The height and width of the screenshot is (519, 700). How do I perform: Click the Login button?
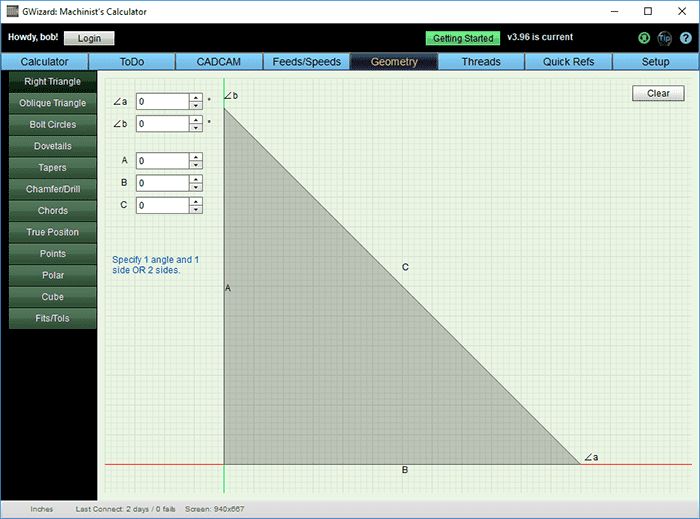click(89, 38)
